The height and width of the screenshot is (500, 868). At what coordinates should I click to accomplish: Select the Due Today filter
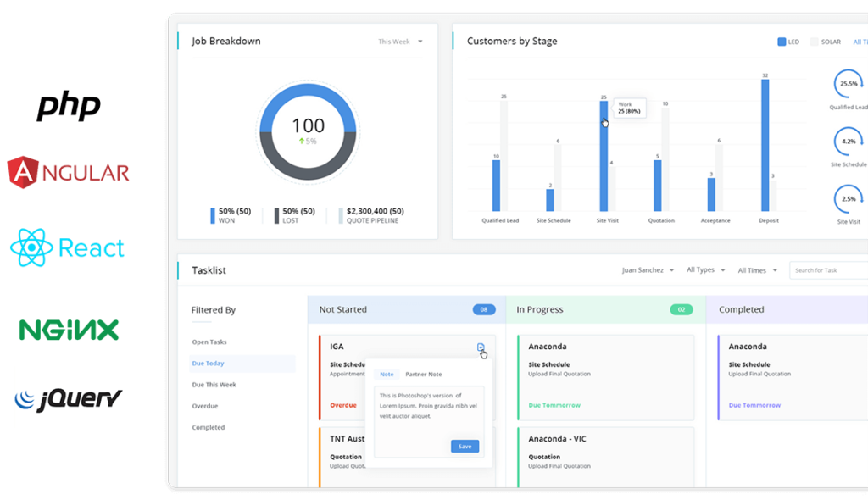point(208,364)
